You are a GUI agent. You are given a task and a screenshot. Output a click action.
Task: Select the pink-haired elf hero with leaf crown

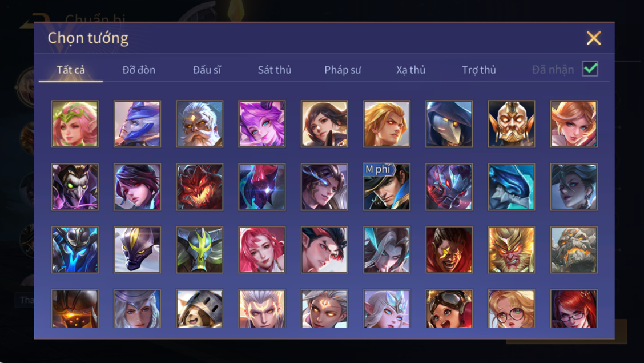click(x=75, y=123)
